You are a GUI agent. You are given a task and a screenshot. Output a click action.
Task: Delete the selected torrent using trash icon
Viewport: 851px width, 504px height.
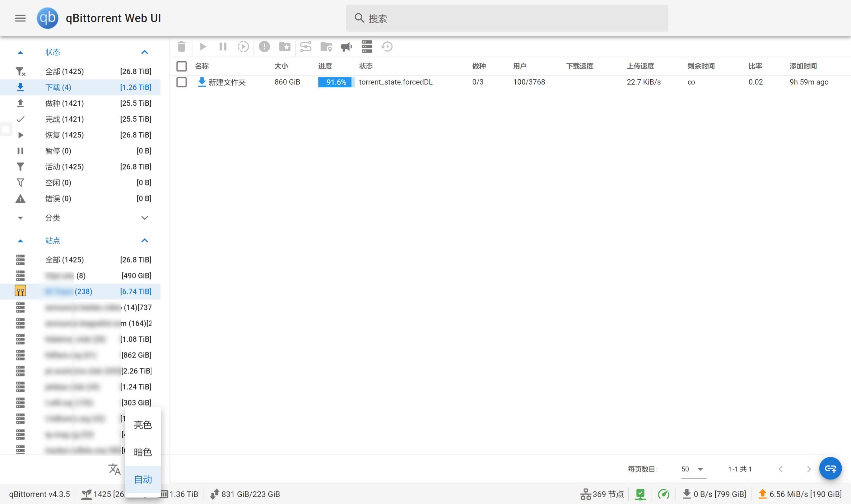click(x=182, y=47)
